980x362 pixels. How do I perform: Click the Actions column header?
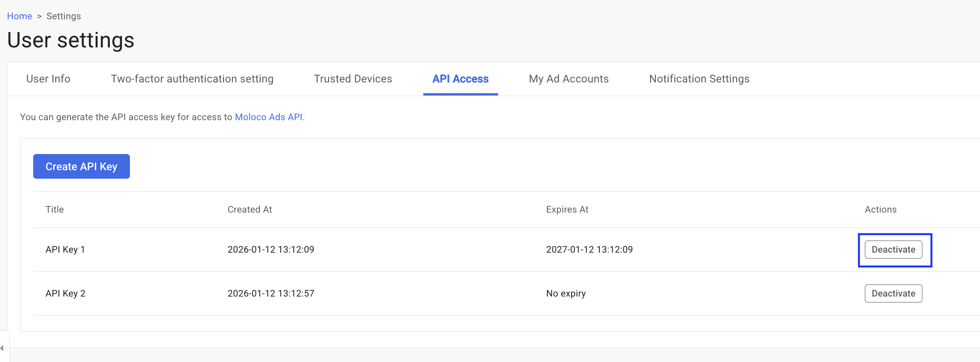tap(881, 209)
